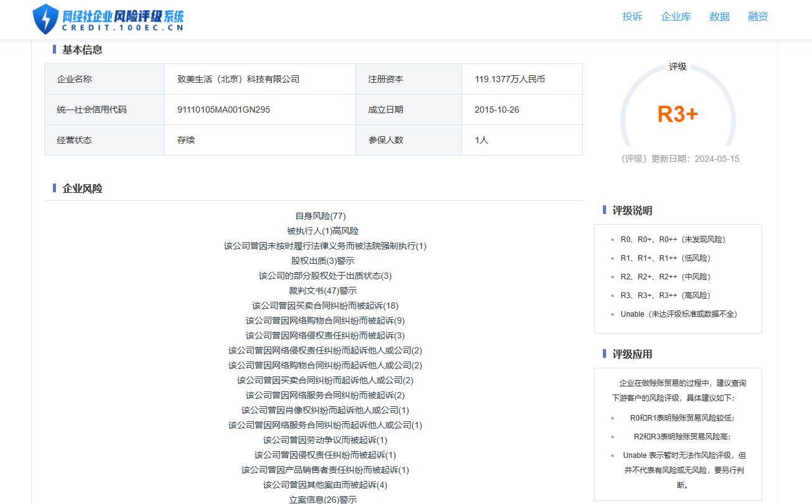
Task: Open the 融资 navigation link
Action: (758, 17)
